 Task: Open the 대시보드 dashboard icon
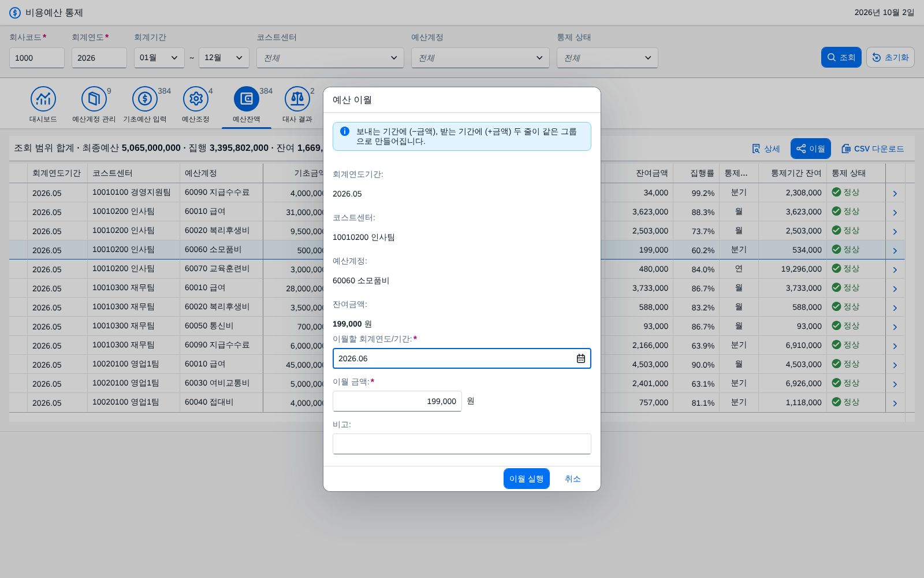43,99
